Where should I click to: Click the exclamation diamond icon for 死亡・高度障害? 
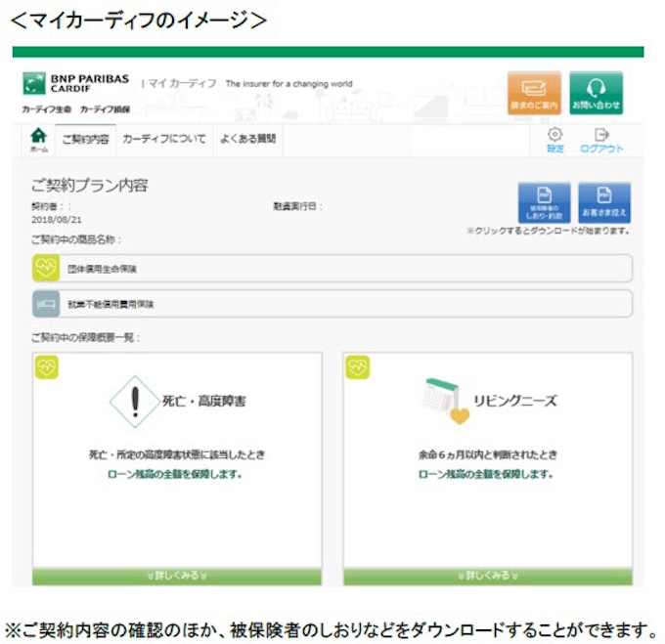(x=135, y=402)
